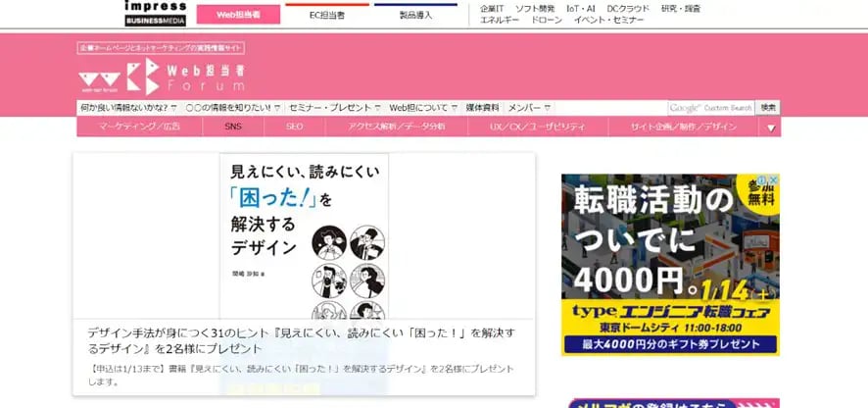Open the book cover image 見えにくい、読みにくい
The width and height of the screenshot is (868, 408).
click(304, 236)
